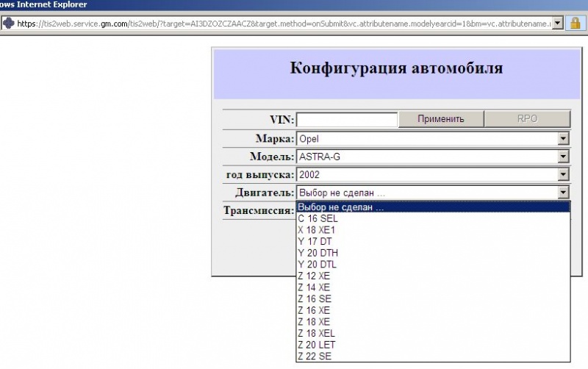The width and height of the screenshot is (588, 369).
Task: Choose engine Z 14 XE
Action: [433, 287]
